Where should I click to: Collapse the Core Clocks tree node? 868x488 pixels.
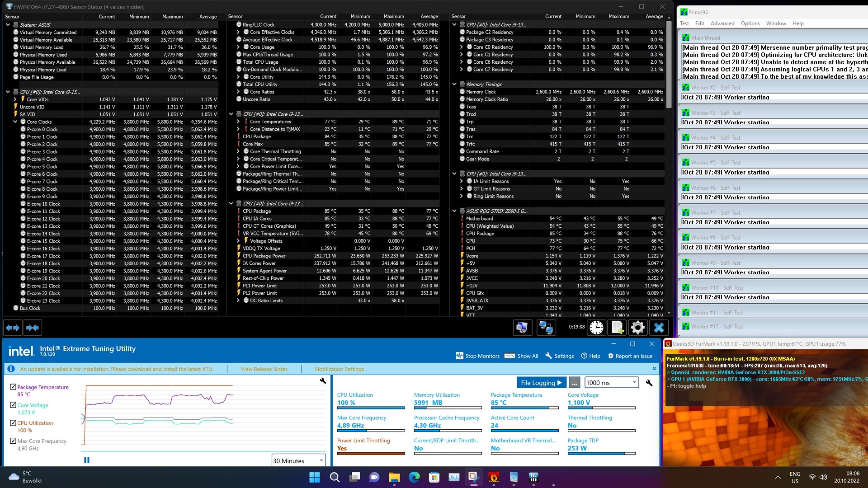pyautogui.click(x=15, y=122)
